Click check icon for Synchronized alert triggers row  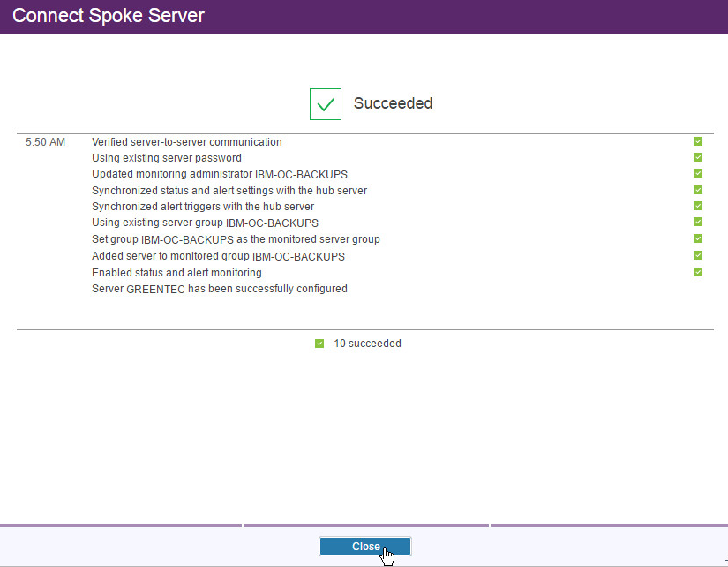[698, 207]
